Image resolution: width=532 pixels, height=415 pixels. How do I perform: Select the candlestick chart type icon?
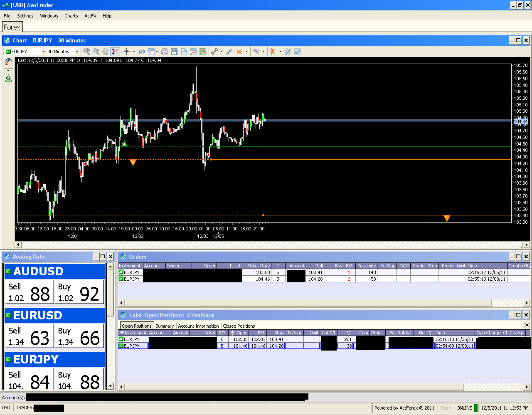coord(273,52)
